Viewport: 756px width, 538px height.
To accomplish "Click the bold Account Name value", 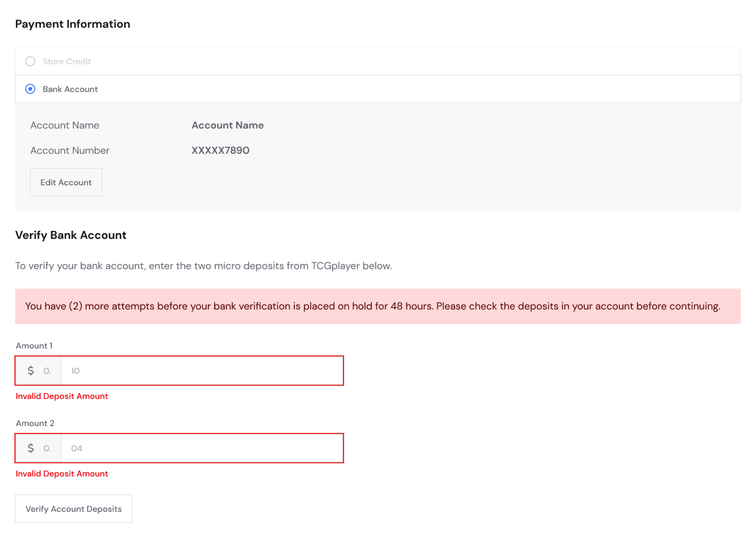I will [228, 125].
